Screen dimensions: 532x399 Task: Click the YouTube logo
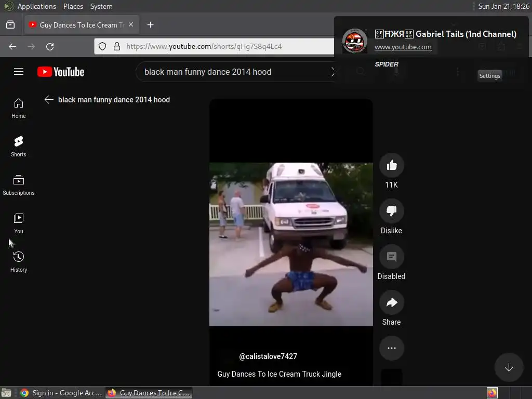tap(61, 72)
